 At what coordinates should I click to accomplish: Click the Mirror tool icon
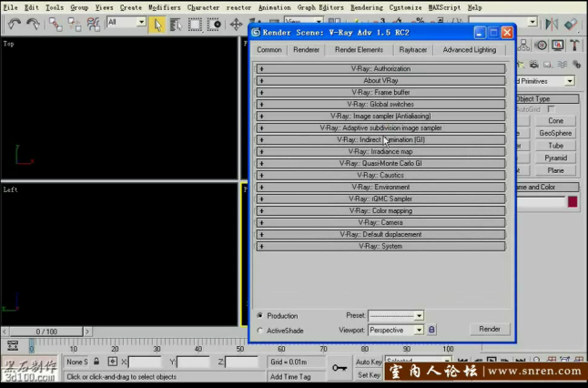tap(552, 25)
